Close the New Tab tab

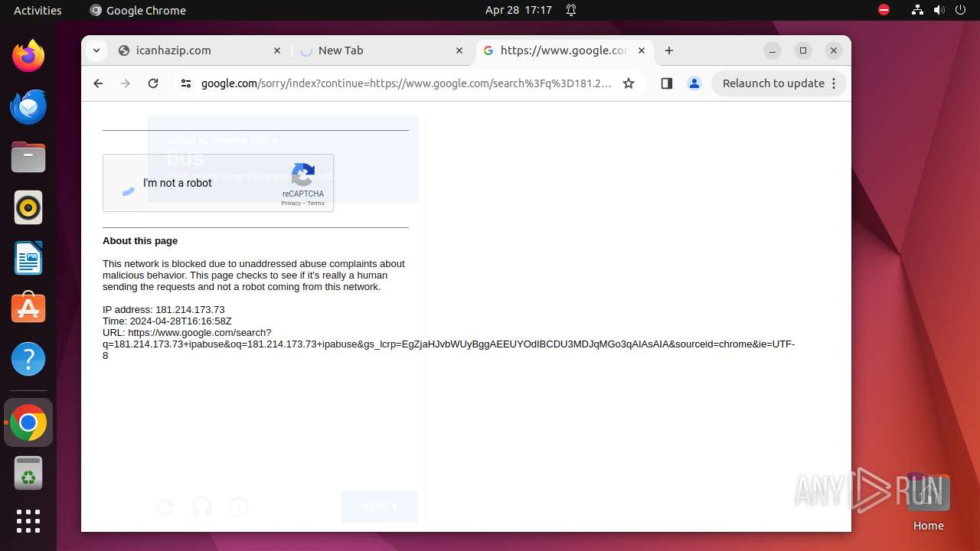tap(459, 51)
